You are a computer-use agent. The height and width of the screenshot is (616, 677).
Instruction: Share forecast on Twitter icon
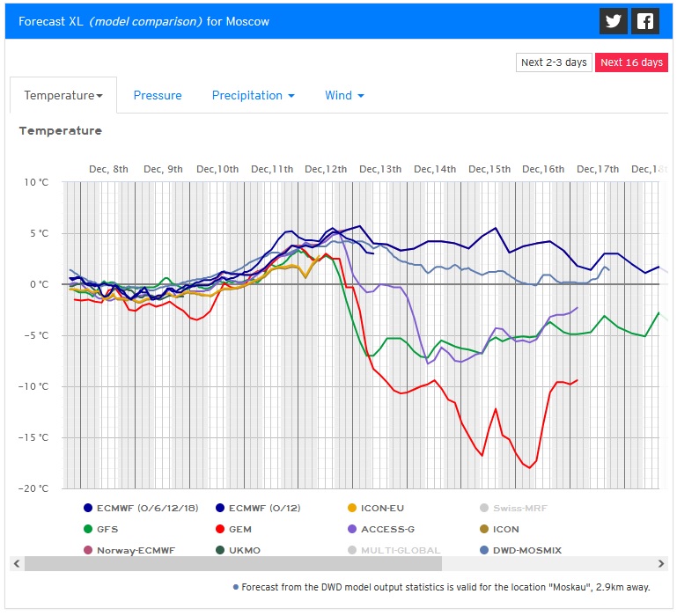[x=613, y=21]
